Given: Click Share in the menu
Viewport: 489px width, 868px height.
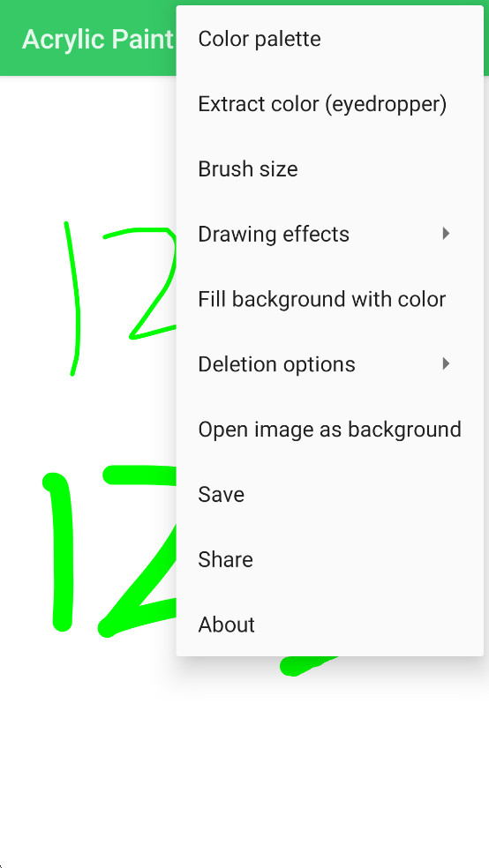Looking at the screenshot, I should point(329,559).
